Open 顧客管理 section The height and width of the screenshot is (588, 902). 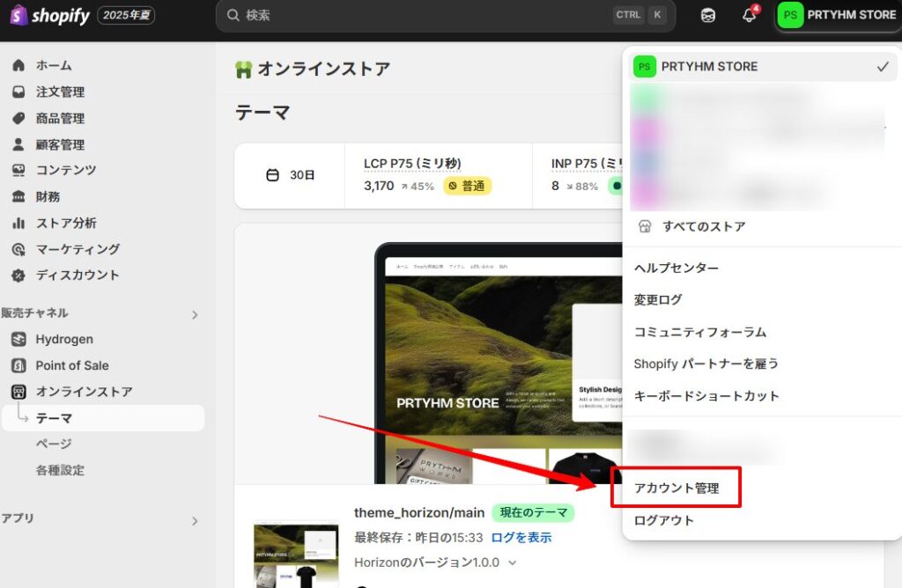pos(60,145)
